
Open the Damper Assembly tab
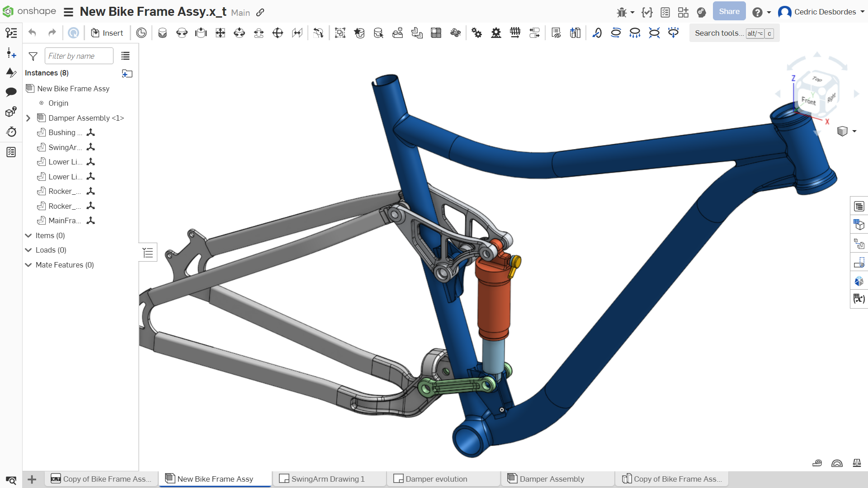(x=552, y=479)
